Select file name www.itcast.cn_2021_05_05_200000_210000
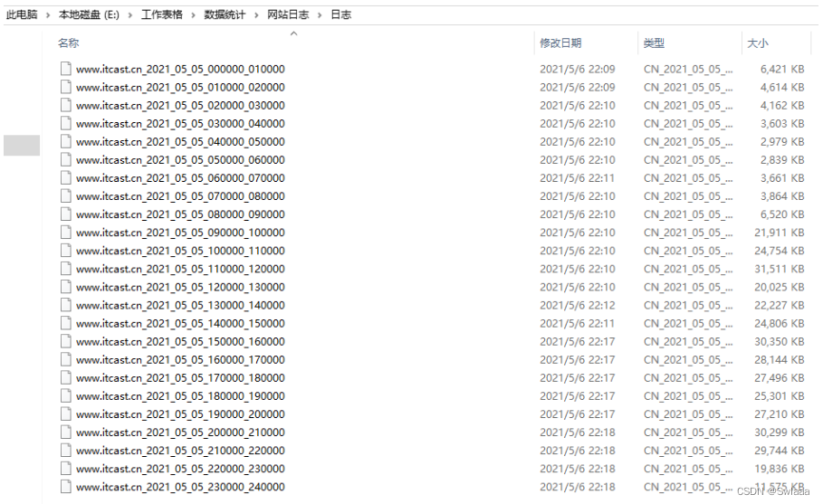 (180, 433)
